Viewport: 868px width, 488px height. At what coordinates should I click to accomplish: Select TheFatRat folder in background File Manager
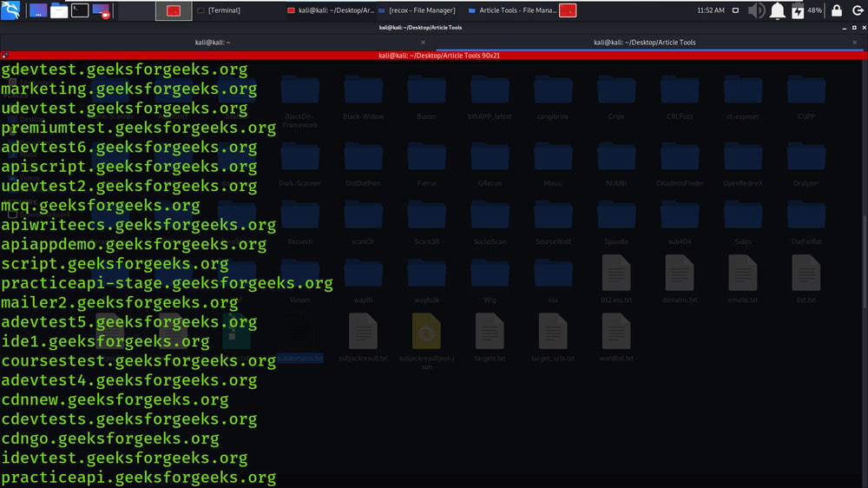coord(806,222)
